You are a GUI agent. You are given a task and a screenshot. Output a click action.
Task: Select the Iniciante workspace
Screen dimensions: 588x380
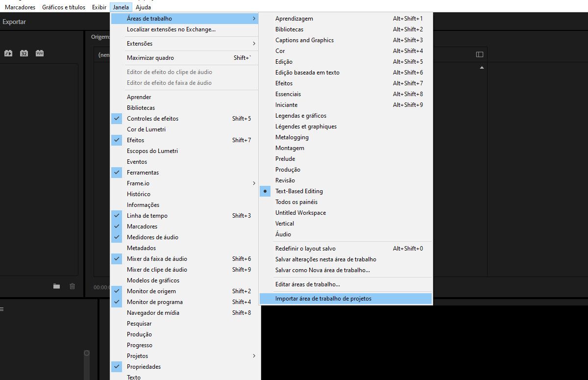point(346,105)
